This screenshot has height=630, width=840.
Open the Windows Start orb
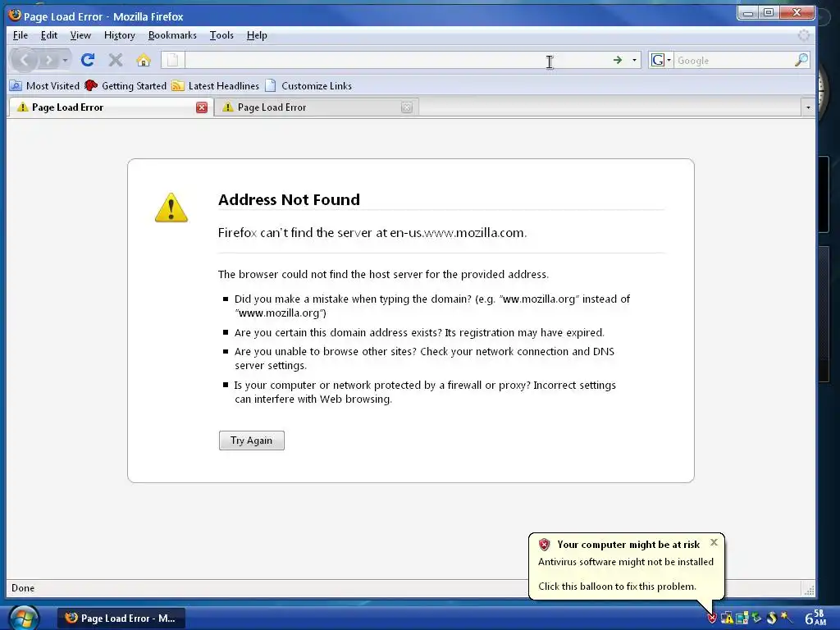(24, 619)
